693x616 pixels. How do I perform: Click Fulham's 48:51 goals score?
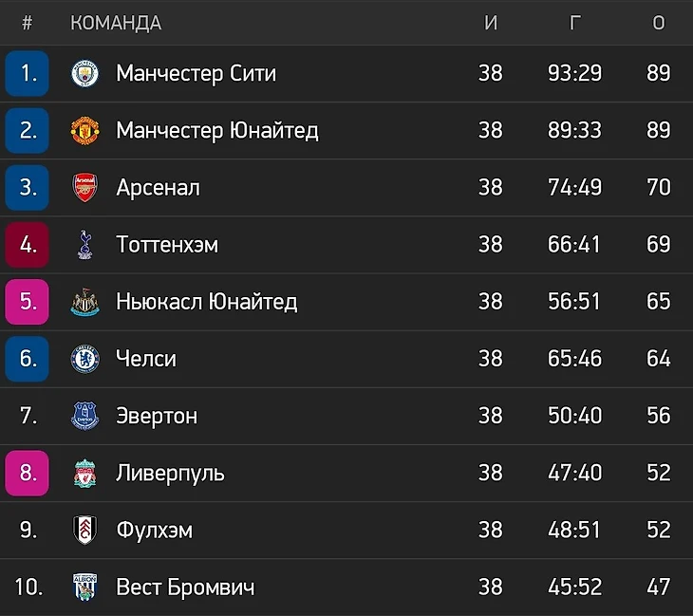(574, 530)
